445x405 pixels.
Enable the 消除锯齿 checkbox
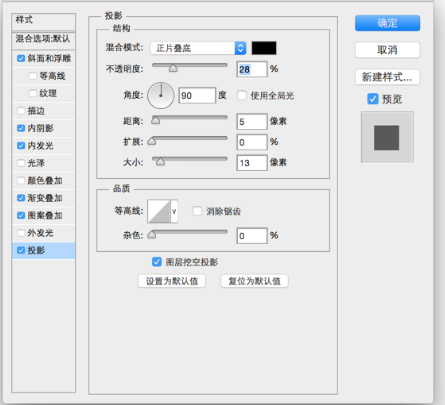[197, 211]
